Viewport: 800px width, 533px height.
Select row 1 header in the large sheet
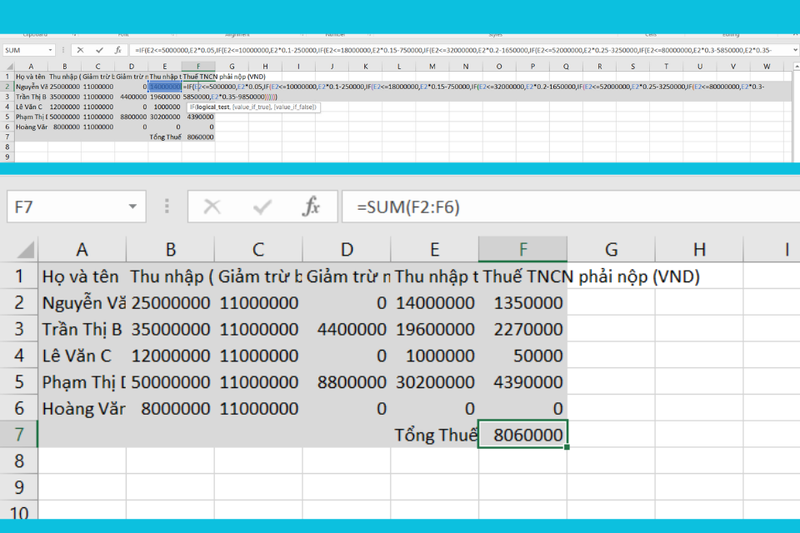19,276
